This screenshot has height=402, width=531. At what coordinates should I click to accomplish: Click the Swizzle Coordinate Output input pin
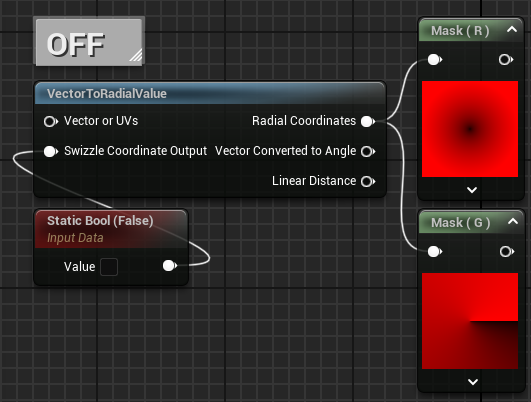click(x=51, y=151)
